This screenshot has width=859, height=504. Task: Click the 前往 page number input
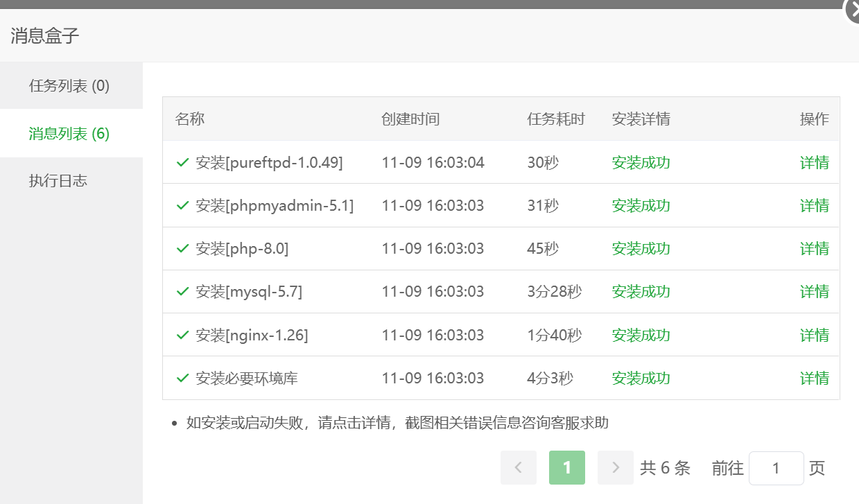click(776, 468)
